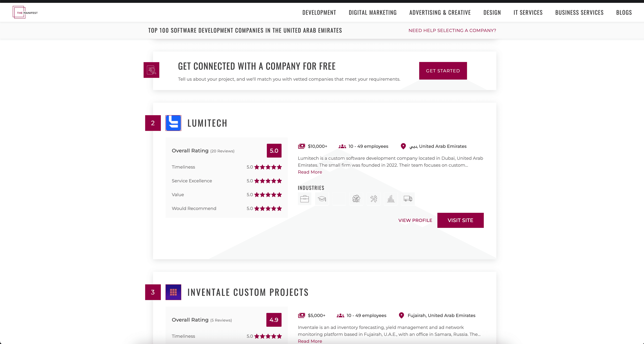Open the IT Services menu
The width and height of the screenshot is (644, 344).
[x=528, y=12]
